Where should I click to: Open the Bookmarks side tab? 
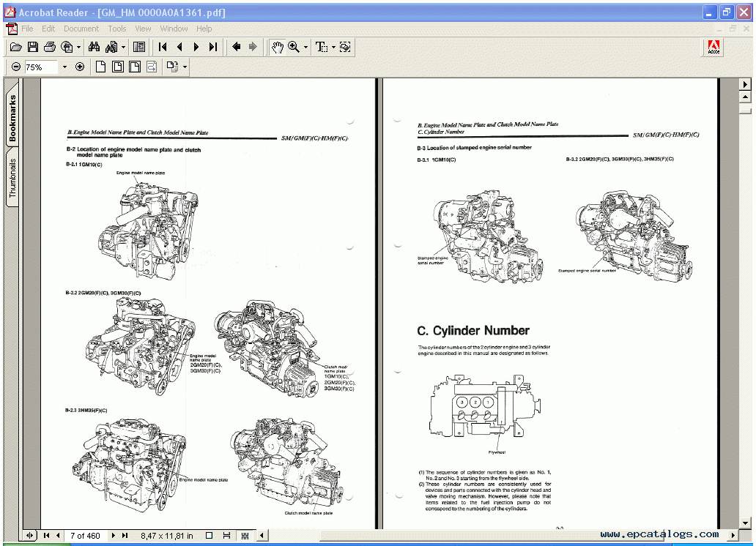(12, 118)
